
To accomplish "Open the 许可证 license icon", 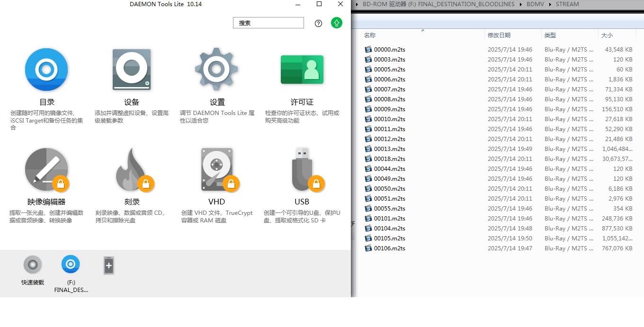I will click(302, 70).
